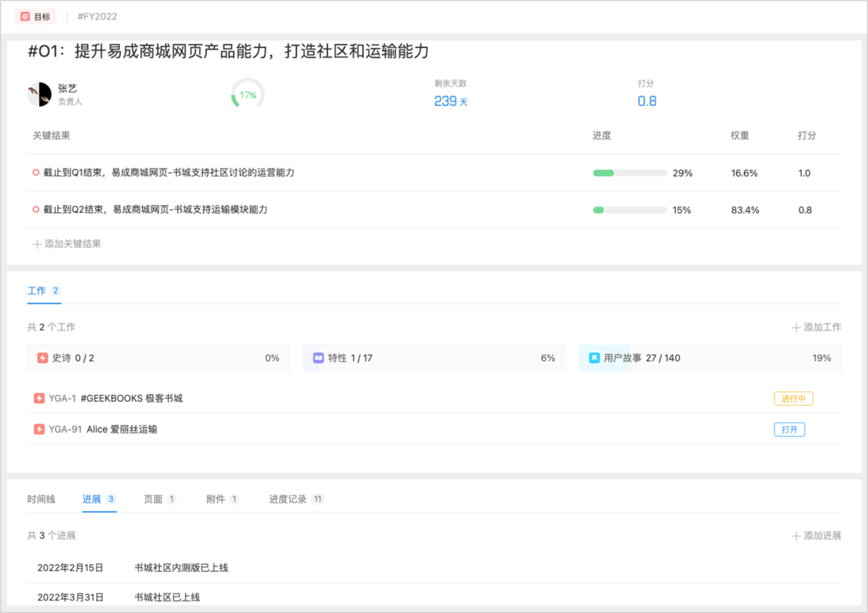Click the 用户故事 bookmark icon
868x613 pixels.
[594, 358]
